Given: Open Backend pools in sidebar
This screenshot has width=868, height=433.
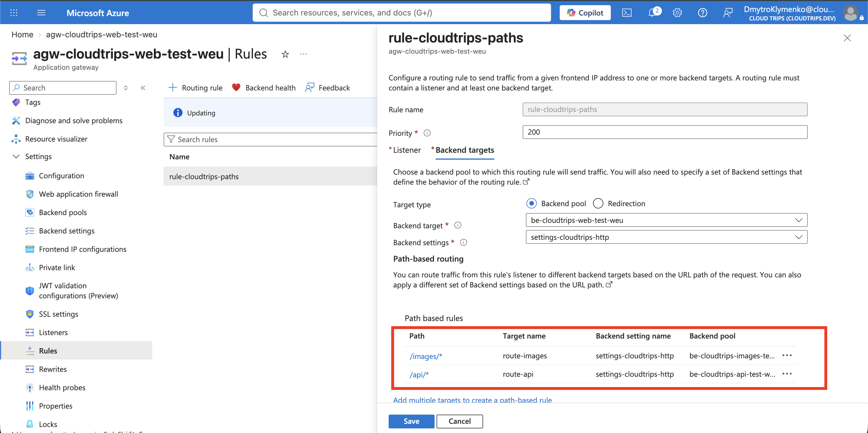Looking at the screenshot, I should point(63,212).
